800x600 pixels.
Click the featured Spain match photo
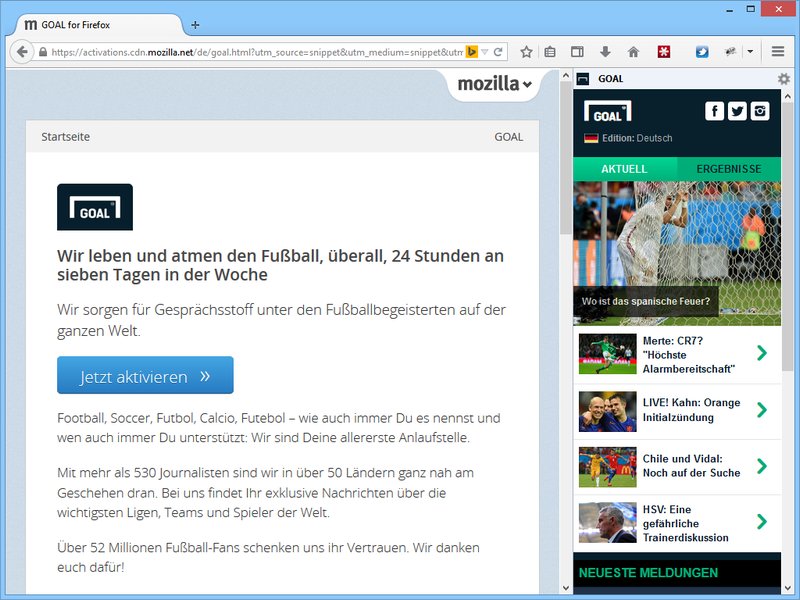click(677, 253)
